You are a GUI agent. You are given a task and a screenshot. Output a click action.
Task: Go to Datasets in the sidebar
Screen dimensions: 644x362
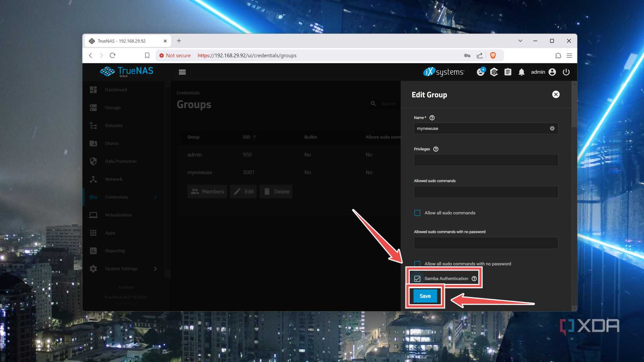[x=114, y=126]
